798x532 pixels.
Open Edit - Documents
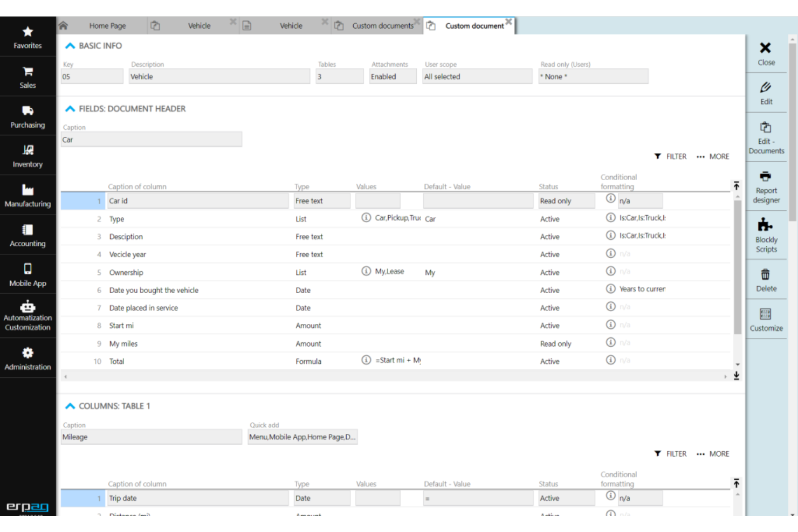pos(766,137)
